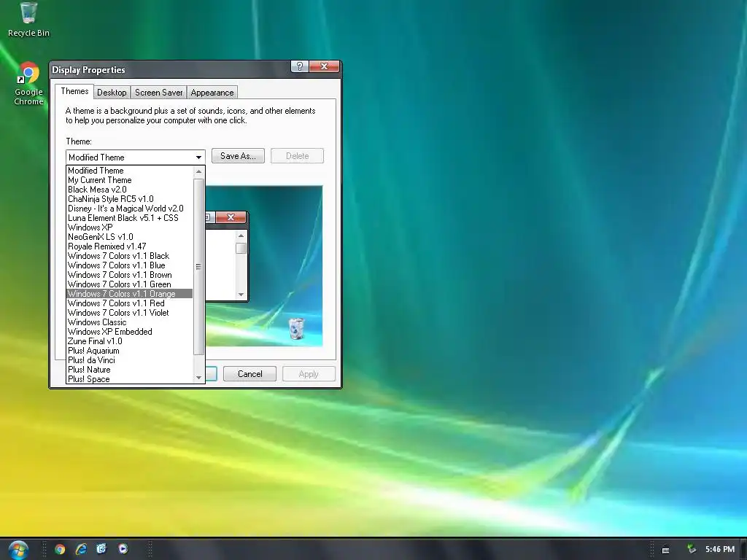
Task: Select Windows 7 Colors v1.1 Brown
Action: (x=130, y=275)
